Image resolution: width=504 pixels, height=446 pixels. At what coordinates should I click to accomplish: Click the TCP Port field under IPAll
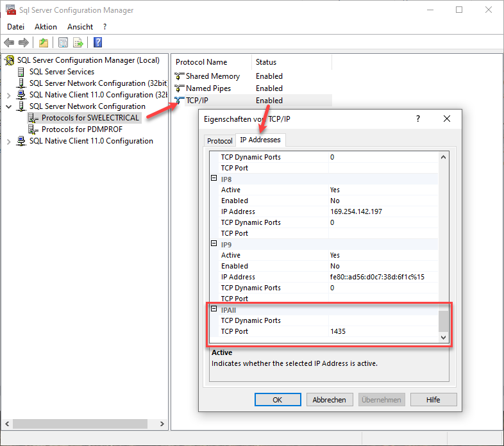coord(383,331)
